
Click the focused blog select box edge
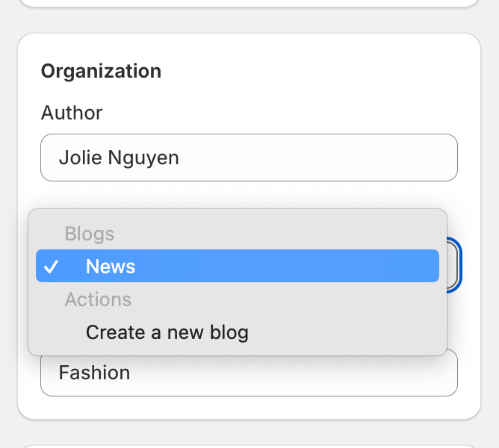pos(454,267)
